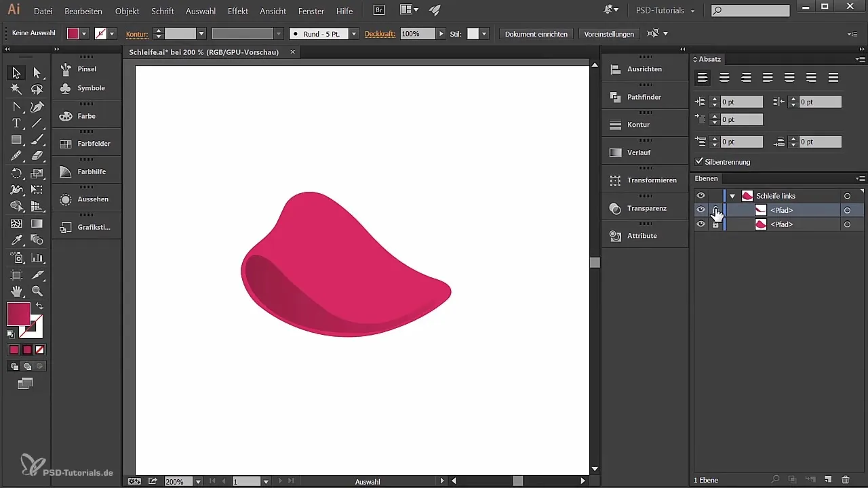Hide the Schleife links layer
The height and width of the screenshot is (488, 868).
tap(701, 196)
